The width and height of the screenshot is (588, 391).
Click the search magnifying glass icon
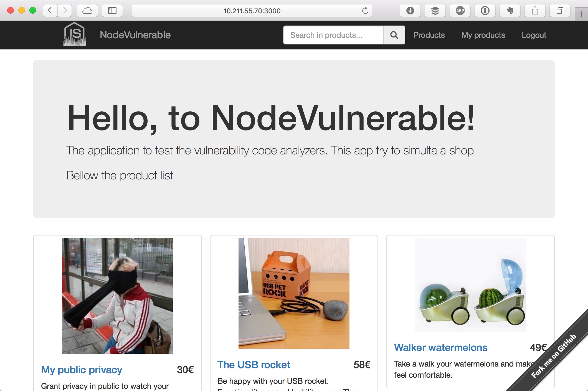click(x=394, y=35)
